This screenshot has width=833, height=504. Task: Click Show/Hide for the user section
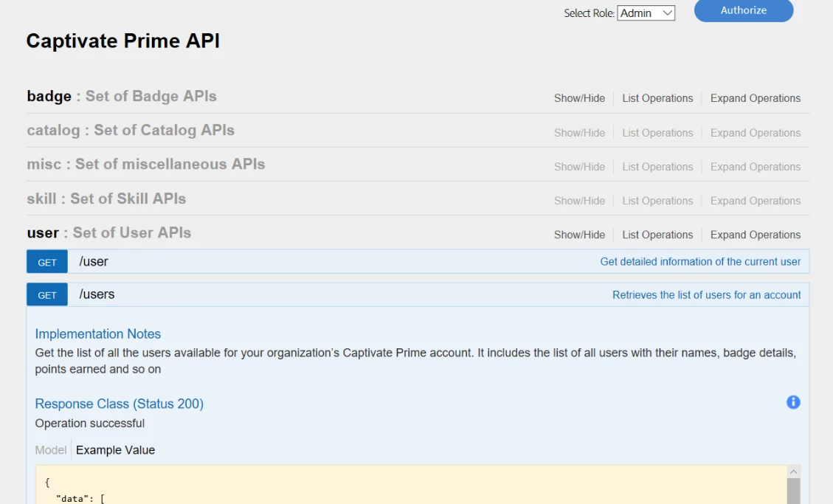pos(579,235)
